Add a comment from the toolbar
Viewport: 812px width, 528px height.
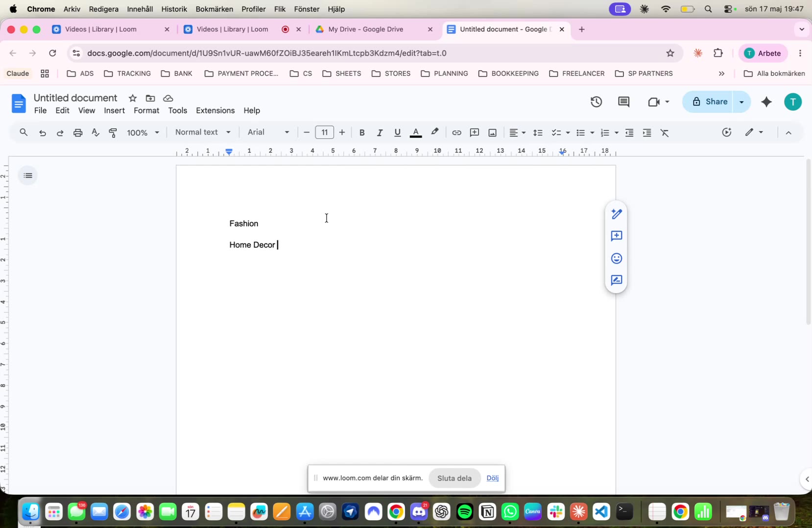click(474, 133)
